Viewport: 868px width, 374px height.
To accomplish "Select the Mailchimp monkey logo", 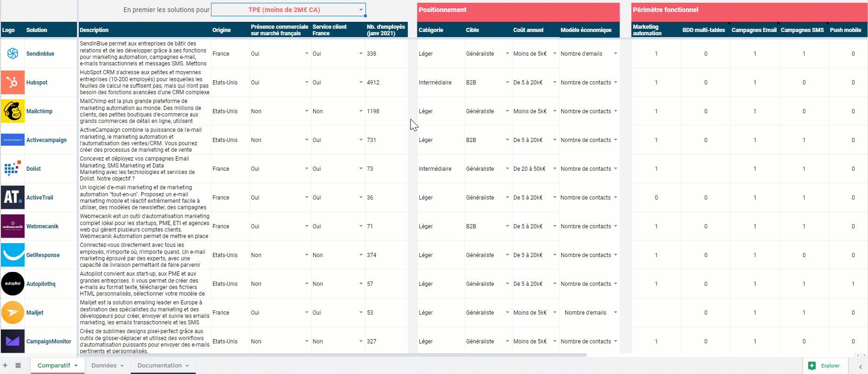I will point(13,111).
